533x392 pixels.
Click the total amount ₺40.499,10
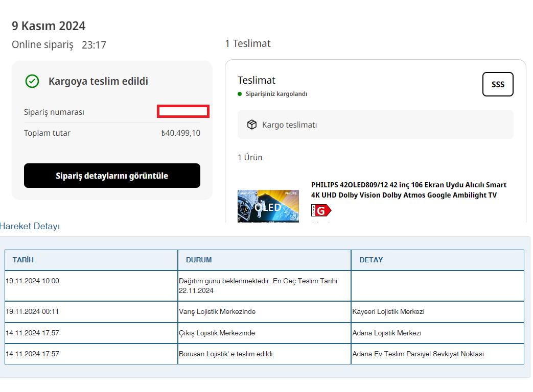(180, 133)
